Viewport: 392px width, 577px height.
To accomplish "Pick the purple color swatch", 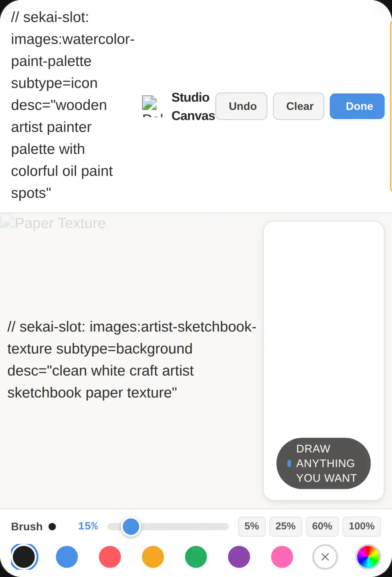I will pyautogui.click(x=239, y=557).
